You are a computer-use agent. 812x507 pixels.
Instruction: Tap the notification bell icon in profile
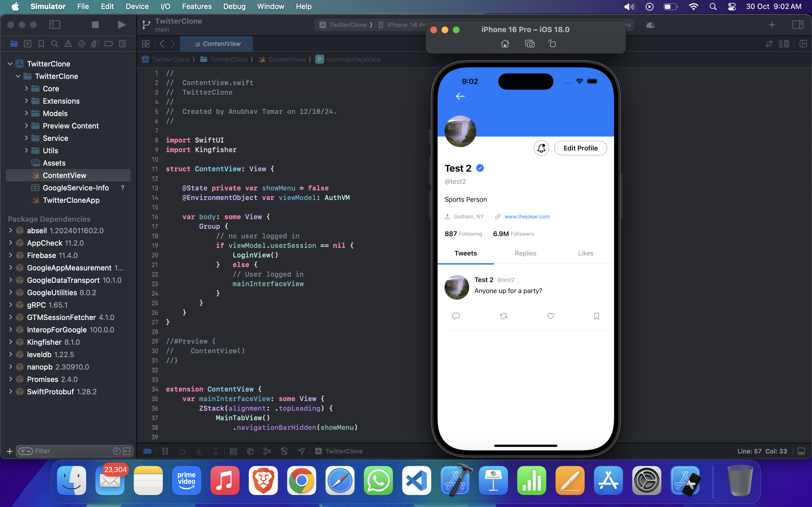(541, 148)
